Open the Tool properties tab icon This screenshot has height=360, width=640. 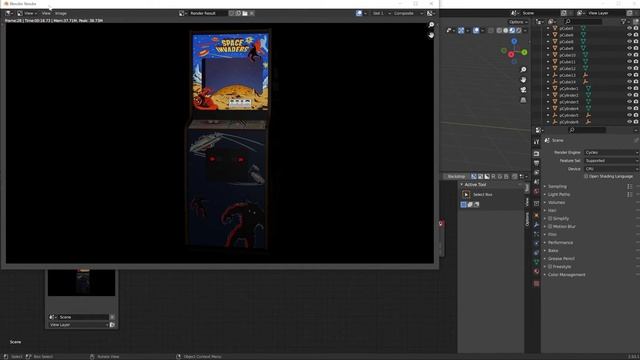pos(536,142)
